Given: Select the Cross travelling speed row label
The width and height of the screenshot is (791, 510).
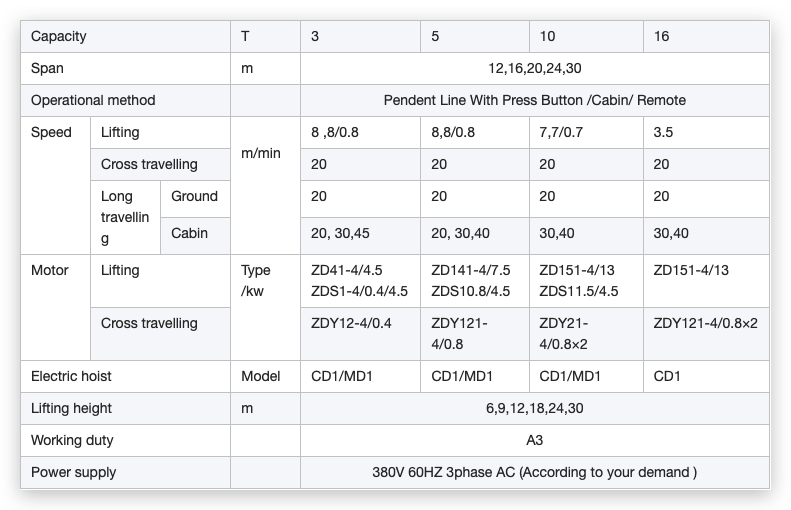Looking at the screenshot, I should click(x=160, y=164).
